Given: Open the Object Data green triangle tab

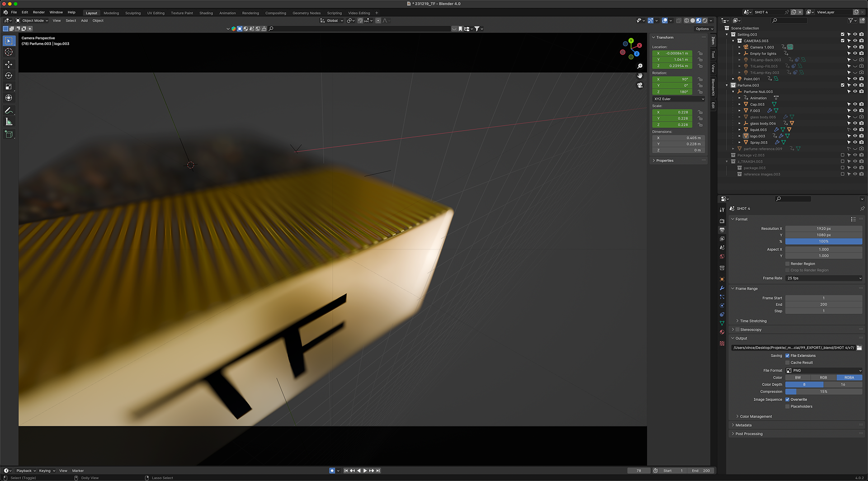Looking at the screenshot, I should click(x=722, y=323).
